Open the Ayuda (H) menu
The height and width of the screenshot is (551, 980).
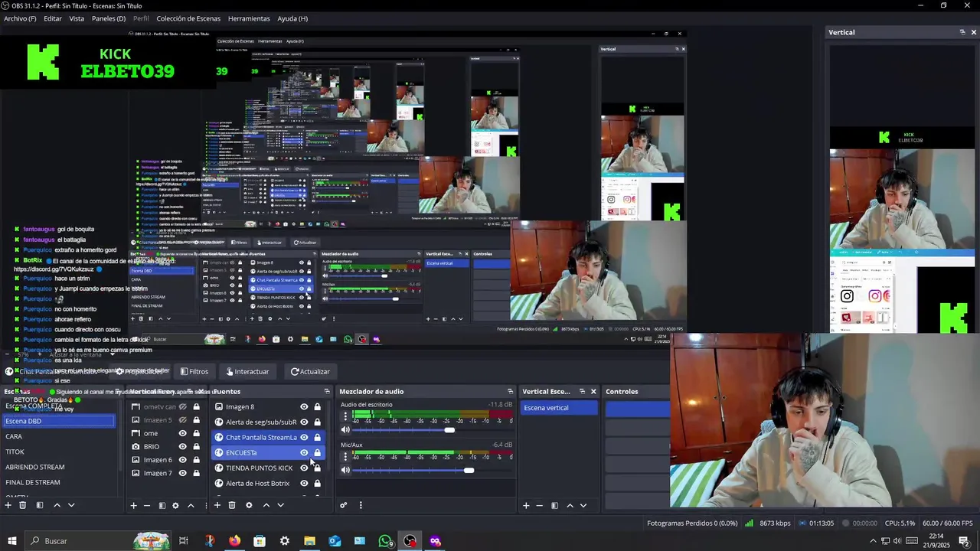(292, 18)
